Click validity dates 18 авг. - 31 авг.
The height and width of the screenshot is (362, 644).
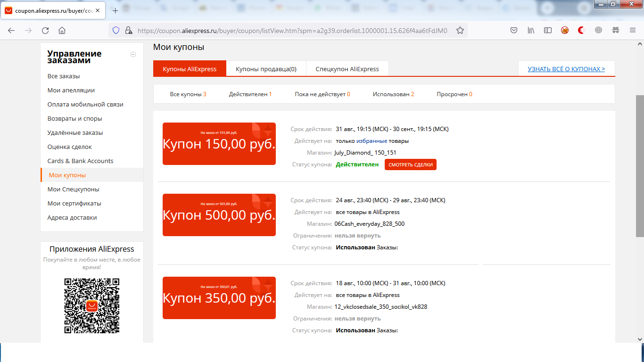point(390,283)
